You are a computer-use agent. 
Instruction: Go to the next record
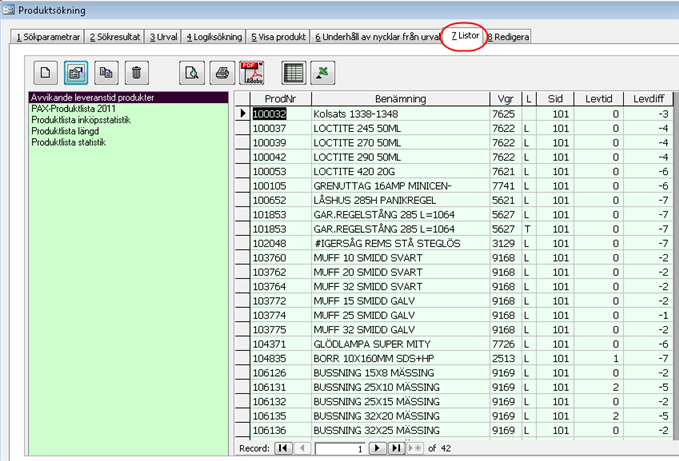379,449
